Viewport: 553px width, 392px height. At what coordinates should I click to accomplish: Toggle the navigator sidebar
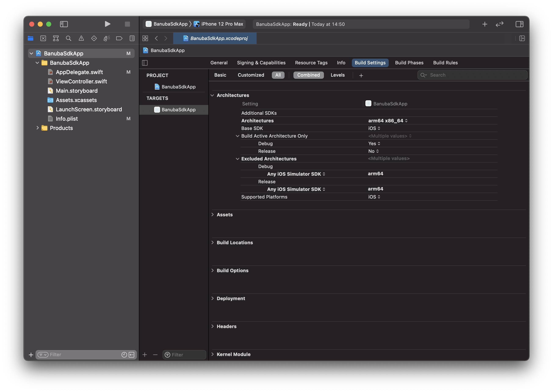tap(64, 24)
